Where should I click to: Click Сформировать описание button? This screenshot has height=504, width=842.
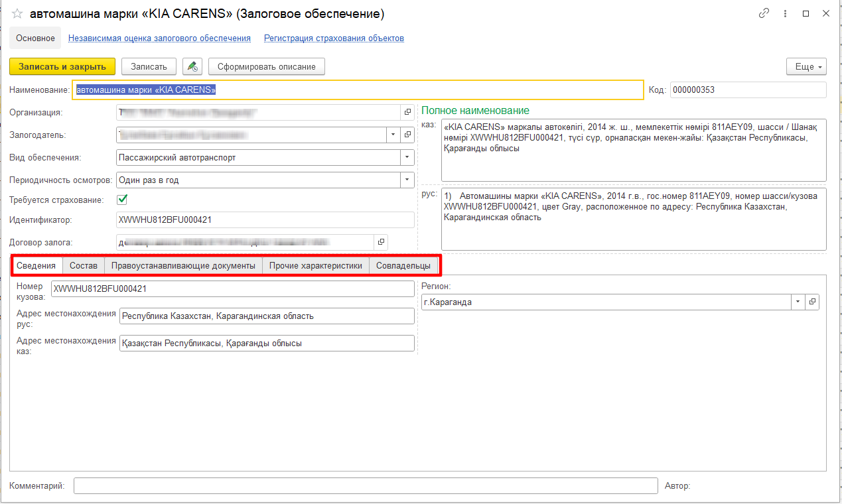pos(266,66)
